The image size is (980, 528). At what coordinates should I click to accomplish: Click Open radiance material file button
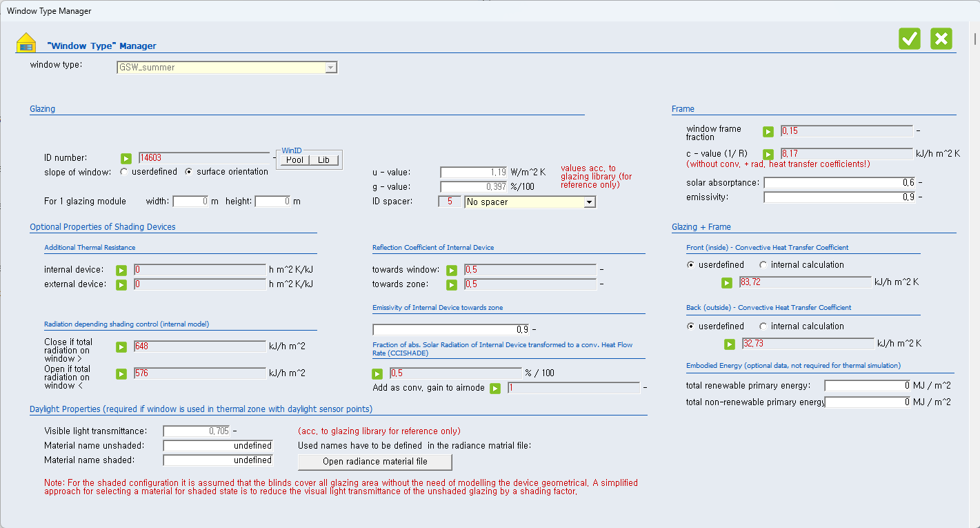[x=374, y=462]
